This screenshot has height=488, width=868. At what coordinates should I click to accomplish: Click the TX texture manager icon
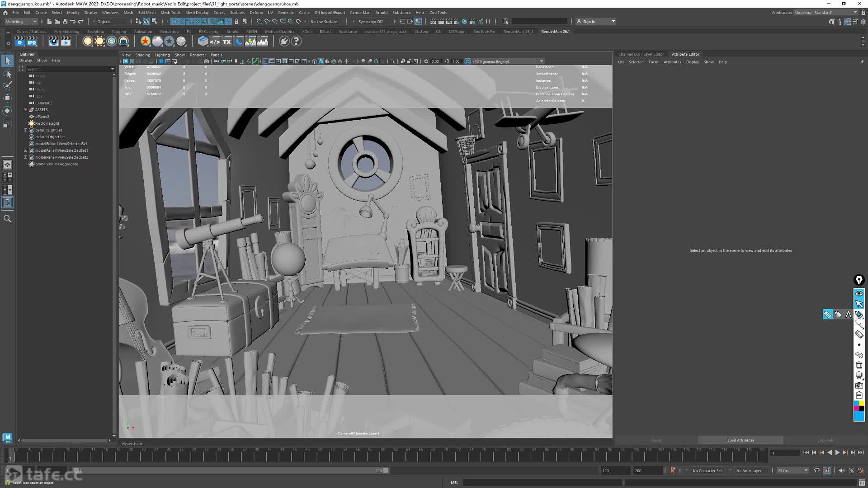(226, 42)
